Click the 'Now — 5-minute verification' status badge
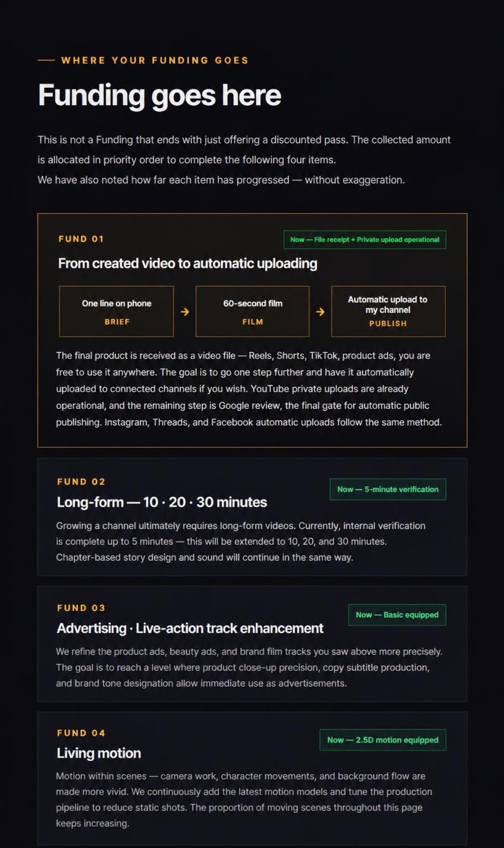Viewport: 504px width, 848px height. pos(388,489)
